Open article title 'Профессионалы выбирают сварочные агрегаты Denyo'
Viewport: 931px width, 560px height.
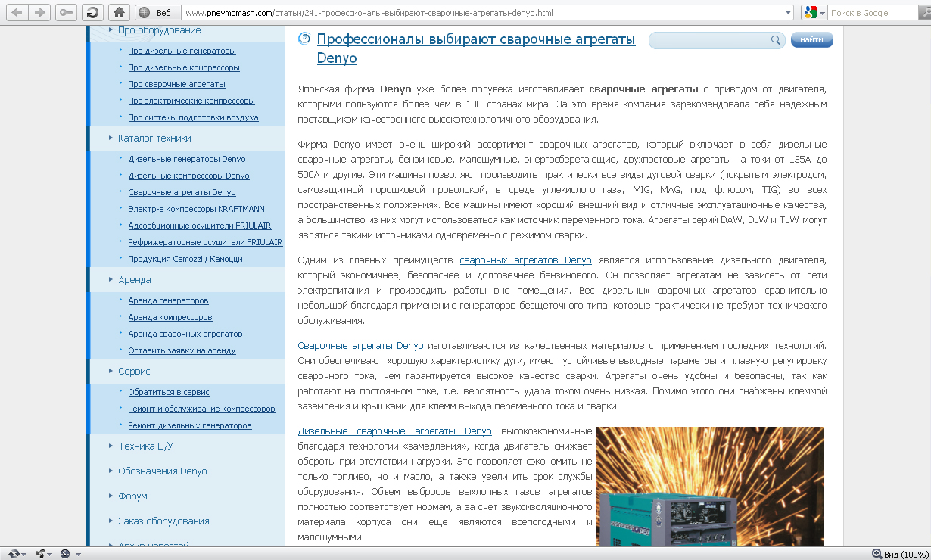pos(476,48)
